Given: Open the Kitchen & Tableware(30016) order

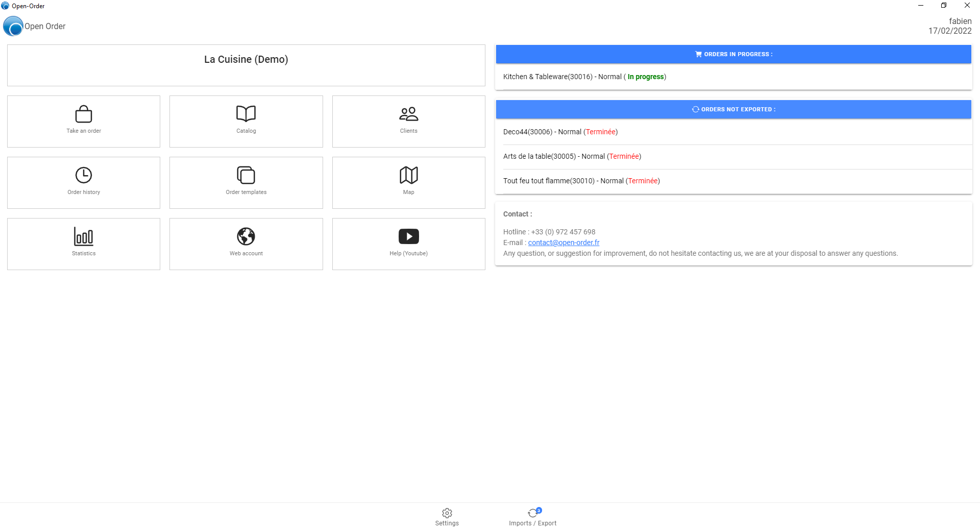Looking at the screenshot, I should tap(733, 77).
